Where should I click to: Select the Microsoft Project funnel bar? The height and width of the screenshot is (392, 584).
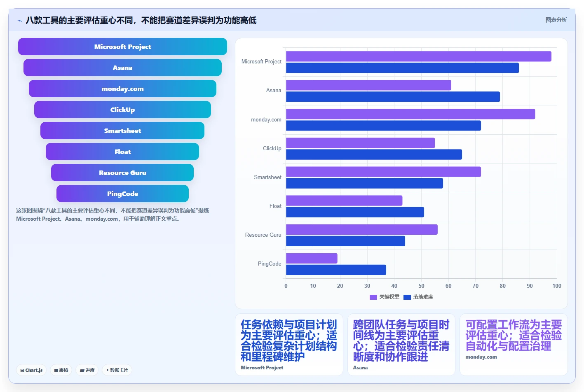coord(122,47)
